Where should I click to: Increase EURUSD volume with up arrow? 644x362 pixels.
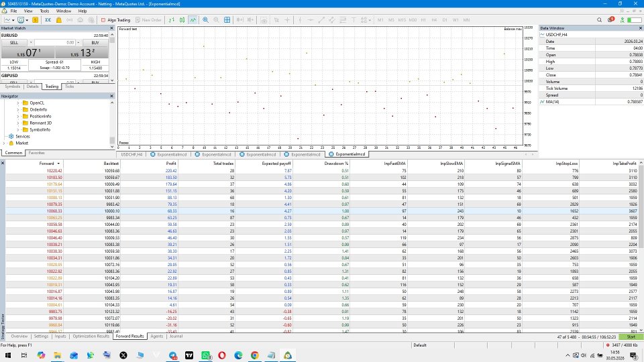click(78, 43)
